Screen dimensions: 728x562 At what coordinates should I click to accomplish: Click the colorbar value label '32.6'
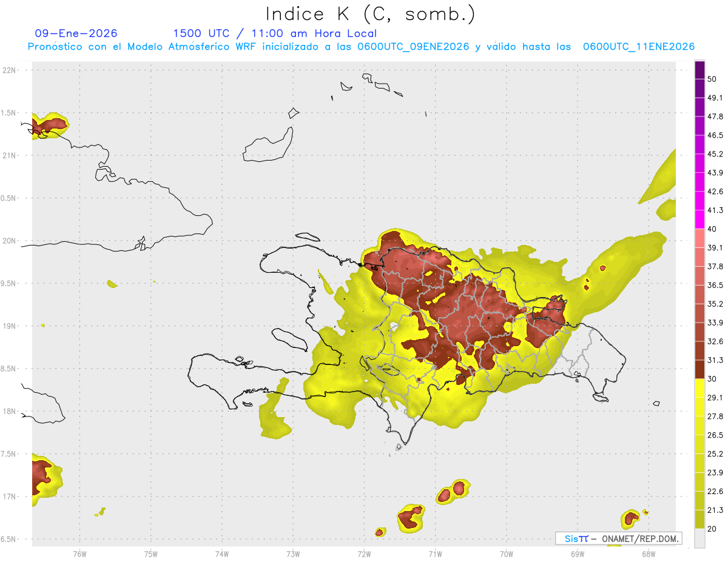[x=715, y=341]
